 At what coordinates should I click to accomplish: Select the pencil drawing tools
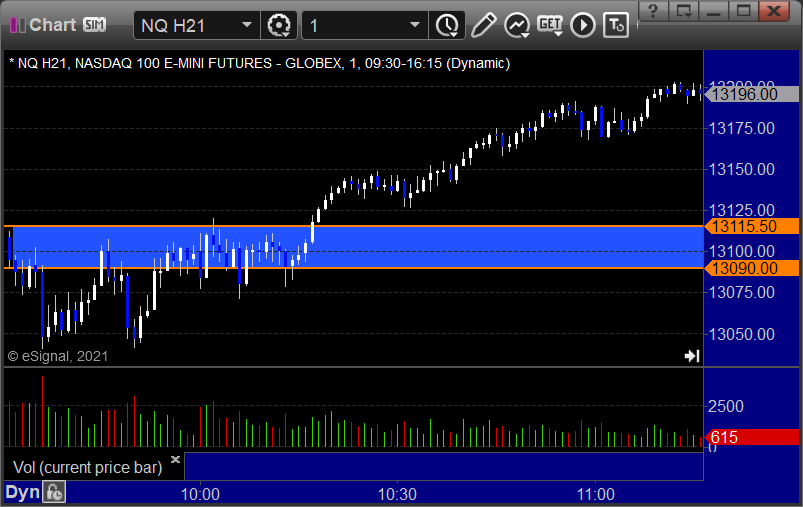483,25
